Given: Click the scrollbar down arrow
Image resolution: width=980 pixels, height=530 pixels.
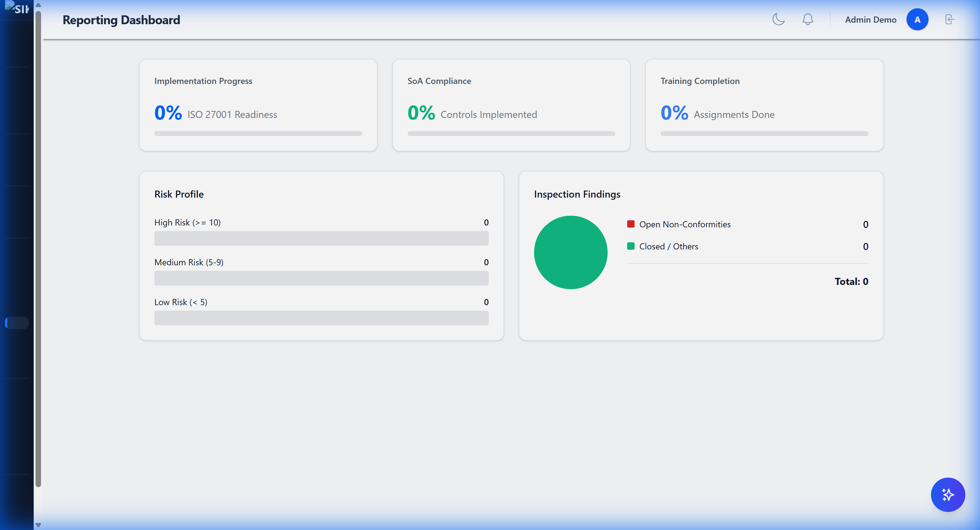Looking at the screenshot, I should (x=38, y=525).
